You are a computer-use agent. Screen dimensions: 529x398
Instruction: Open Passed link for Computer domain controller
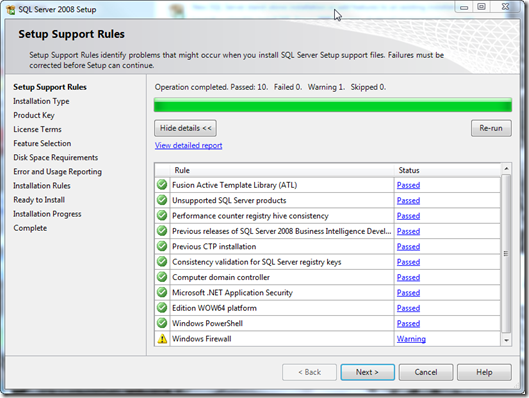tap(408, 277)
